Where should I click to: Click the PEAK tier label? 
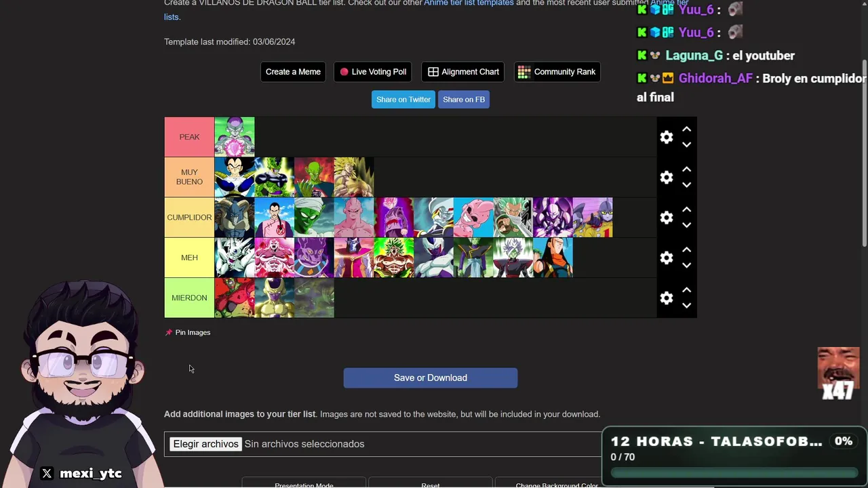pos(189,137)
